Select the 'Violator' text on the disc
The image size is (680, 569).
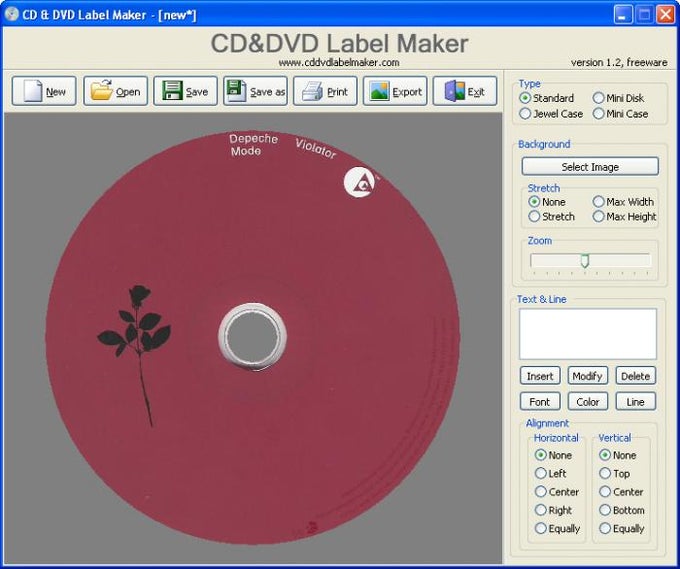coord(316,149)
